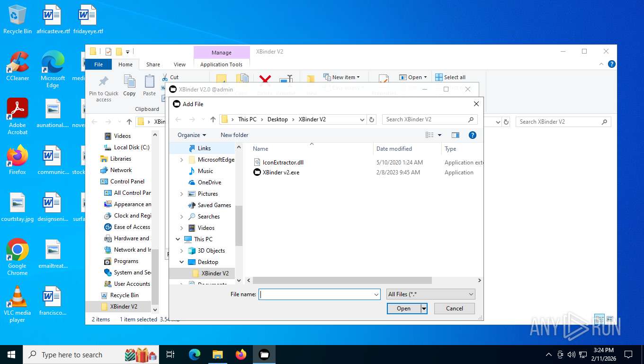Select XBinder v2.exe file
The height and width of the screenshot is (364, 644).
(x=277, y=173)
